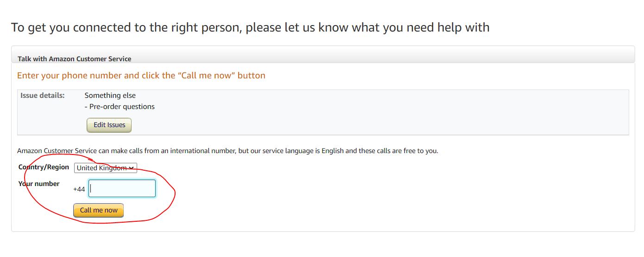
Task: Click the '- Pre-order questions' text
Action: [120, 107]
